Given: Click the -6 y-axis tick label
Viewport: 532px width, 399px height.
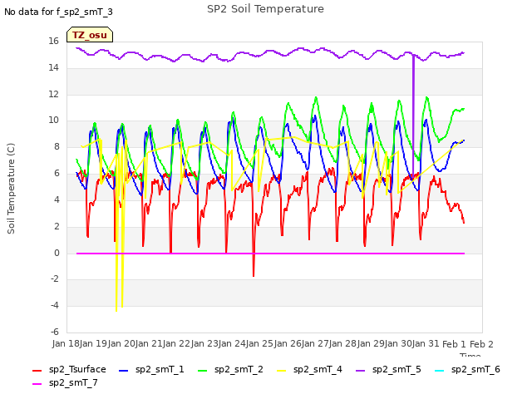Looking at the screenshot, I should tap(55, 332).
